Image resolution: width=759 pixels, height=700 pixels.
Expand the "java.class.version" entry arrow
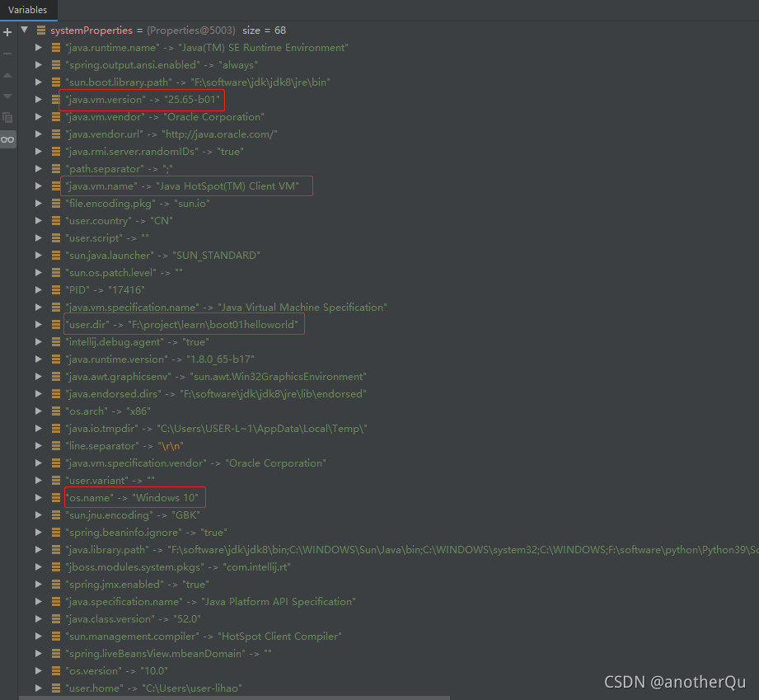point(38,619)
